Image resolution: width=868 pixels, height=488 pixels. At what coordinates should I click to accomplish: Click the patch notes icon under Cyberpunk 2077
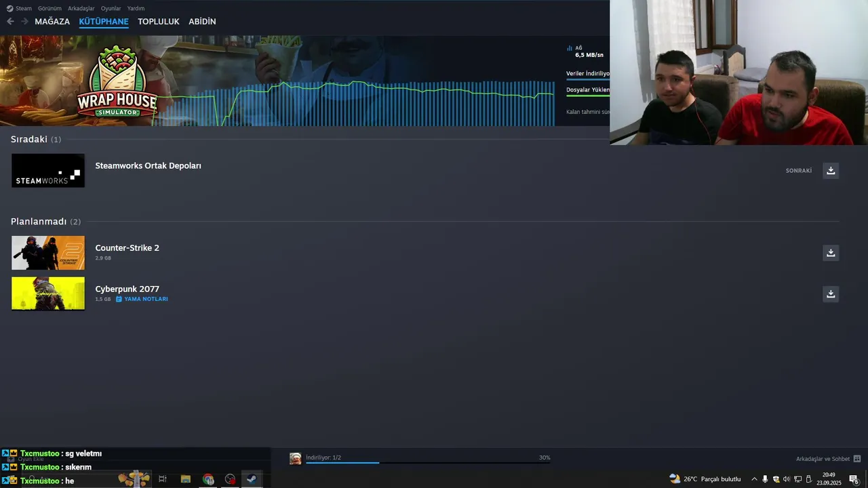tap(119, 299)
